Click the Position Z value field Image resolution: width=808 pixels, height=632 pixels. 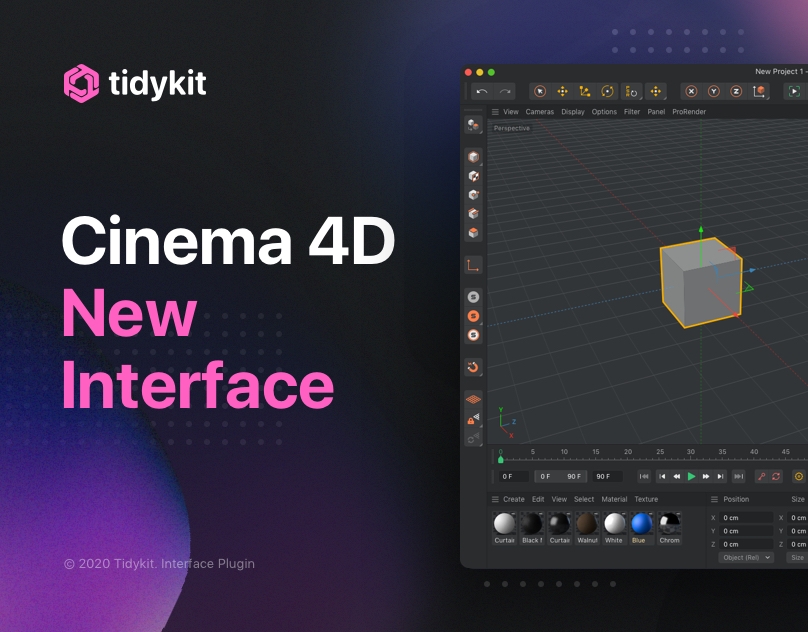746,544
